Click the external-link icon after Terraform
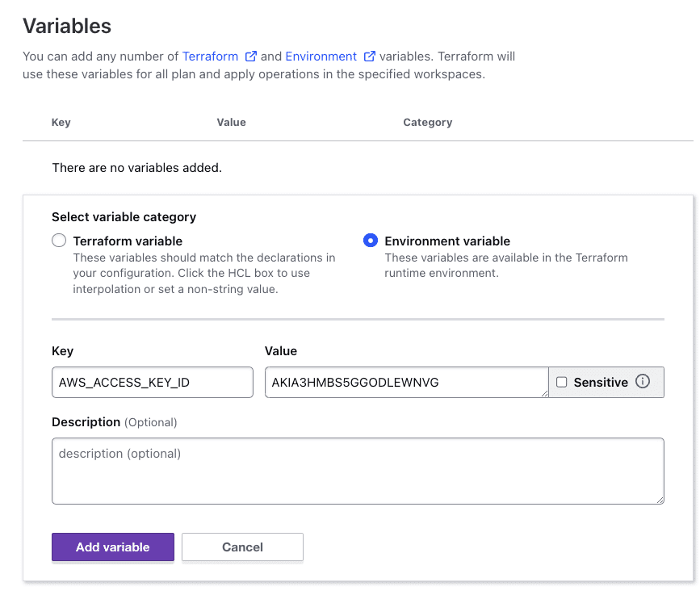The image size is (700, 595). point(251,57)
